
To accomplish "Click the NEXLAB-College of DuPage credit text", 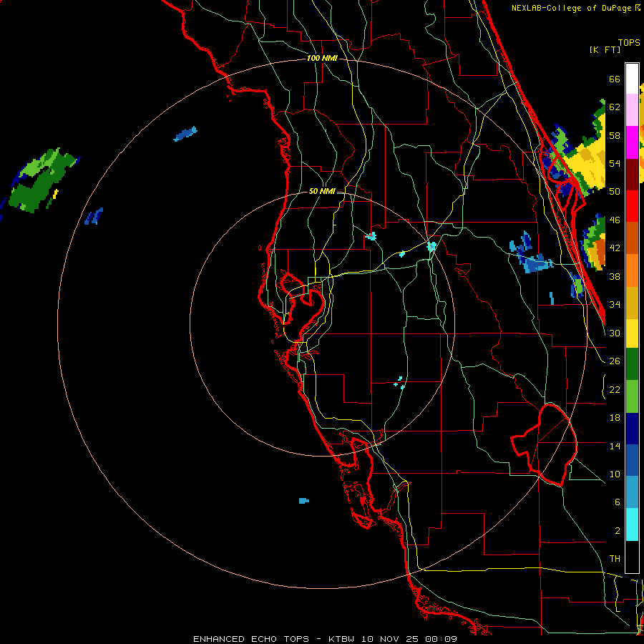I will point(575,8).
